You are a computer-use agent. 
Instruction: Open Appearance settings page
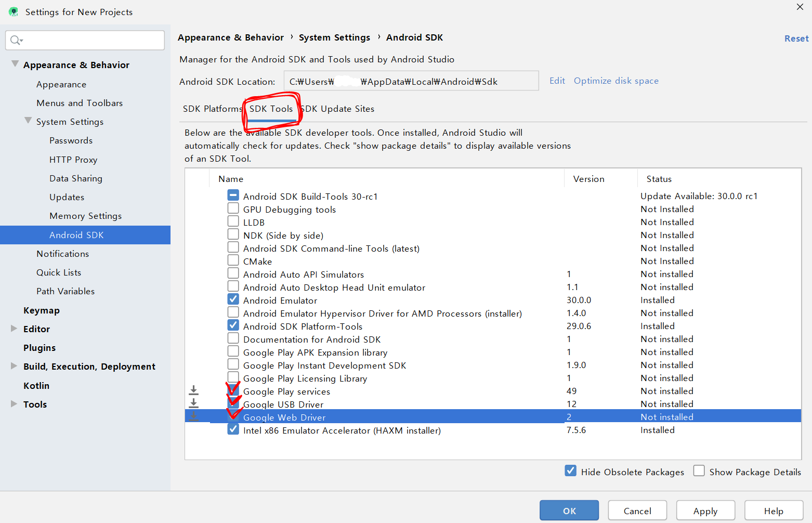click(61, 84)
